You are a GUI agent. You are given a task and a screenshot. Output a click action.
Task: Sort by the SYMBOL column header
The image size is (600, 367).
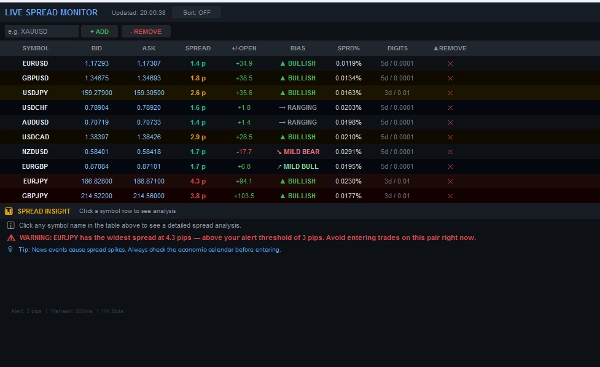35,48
